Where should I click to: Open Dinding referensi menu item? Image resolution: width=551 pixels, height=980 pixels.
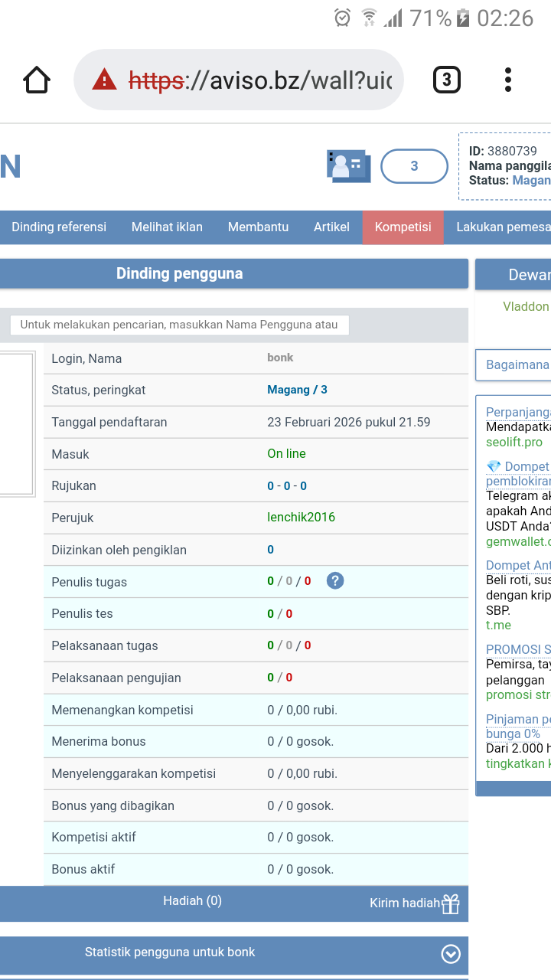click(59, 227)
